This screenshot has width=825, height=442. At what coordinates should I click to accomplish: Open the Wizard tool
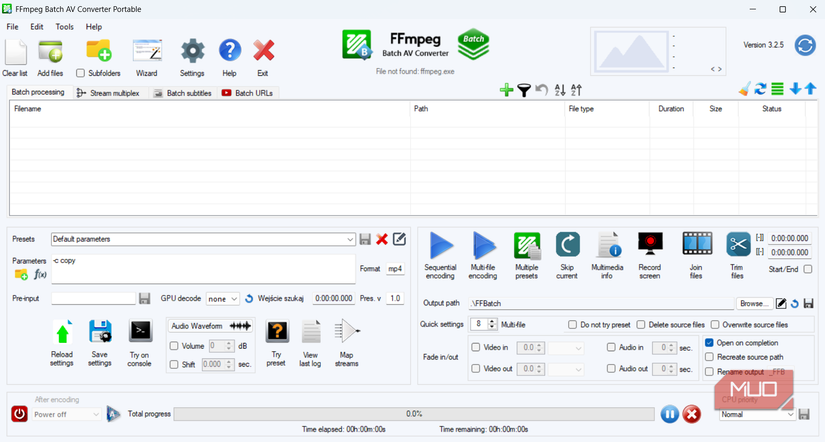coord(147,52)
